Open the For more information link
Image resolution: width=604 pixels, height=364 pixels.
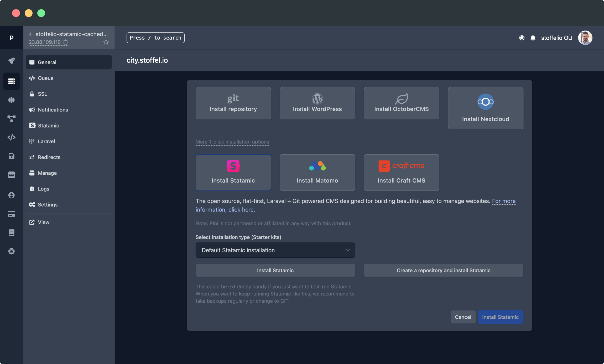tap(503, 201)
